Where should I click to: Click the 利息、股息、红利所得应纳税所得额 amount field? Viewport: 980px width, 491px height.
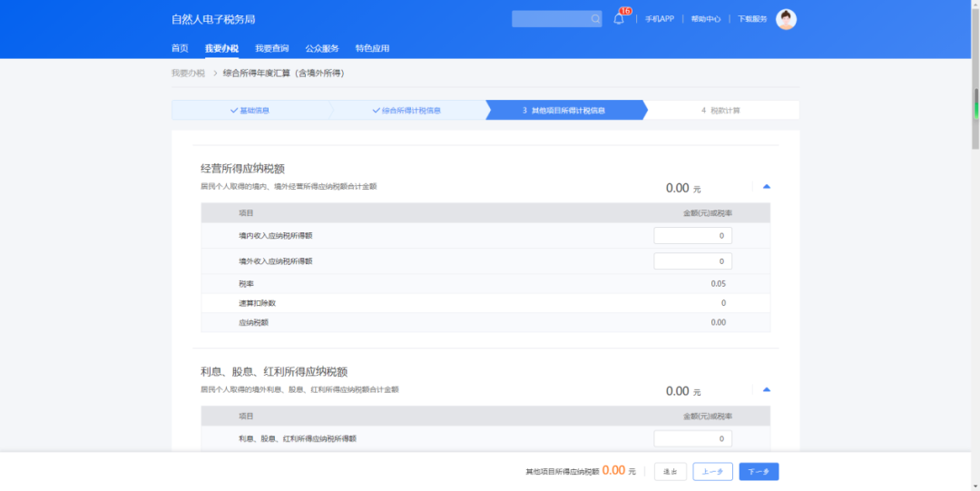(692, 438)
